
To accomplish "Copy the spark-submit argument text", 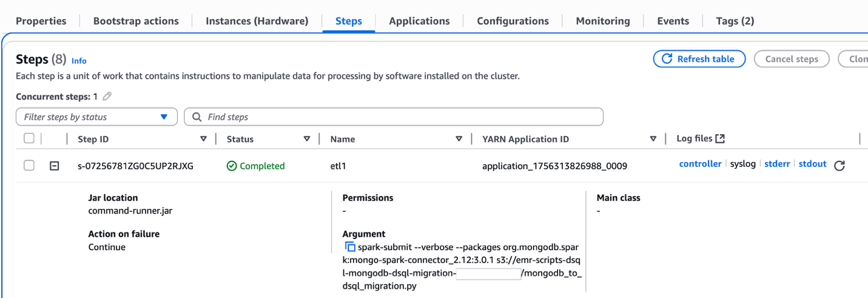I will (349, 247).
